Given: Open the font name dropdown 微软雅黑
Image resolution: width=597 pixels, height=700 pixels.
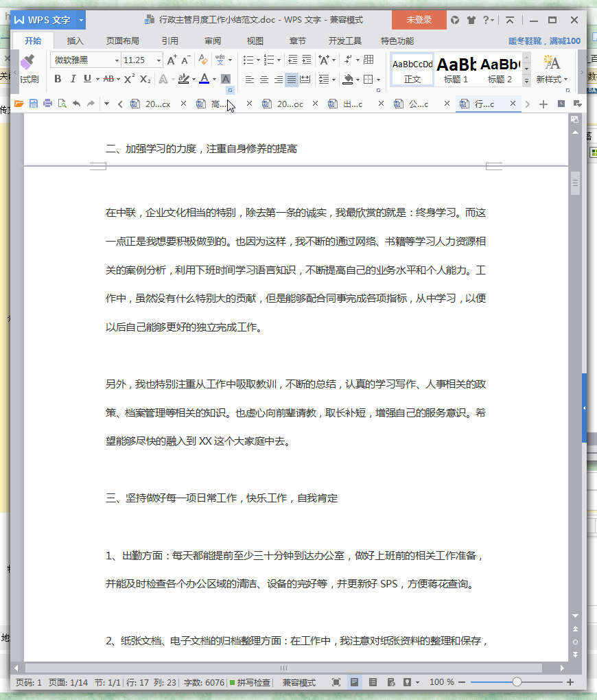Looking at the screenshot, I should tap(117, 60).
